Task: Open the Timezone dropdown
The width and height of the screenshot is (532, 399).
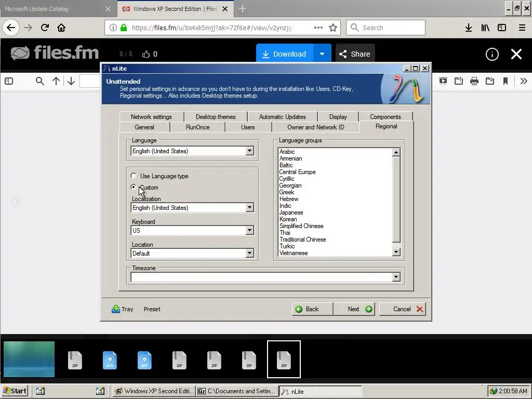Action: tap(396, 277)
